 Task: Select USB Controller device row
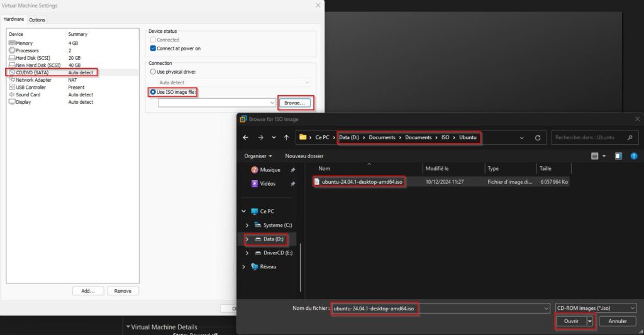pos(72,88)
